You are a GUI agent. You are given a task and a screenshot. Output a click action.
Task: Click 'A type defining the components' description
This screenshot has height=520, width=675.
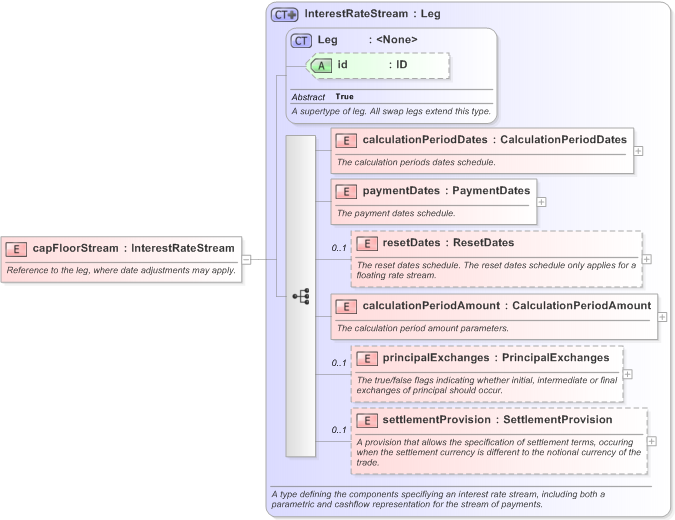(x=438, y=499)
